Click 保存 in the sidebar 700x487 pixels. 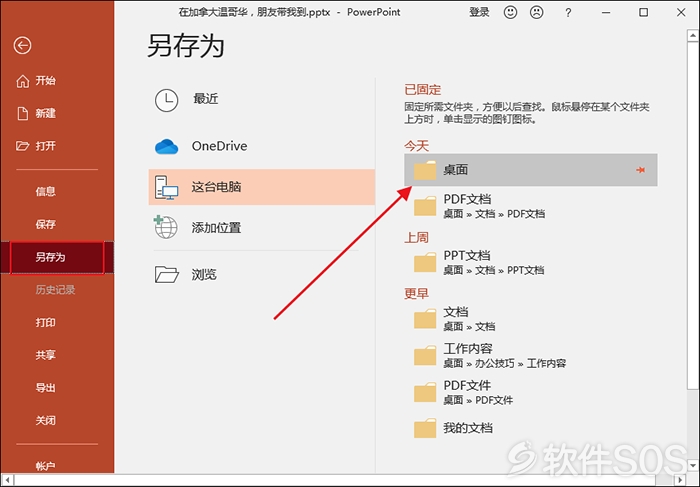coord(46,224)
